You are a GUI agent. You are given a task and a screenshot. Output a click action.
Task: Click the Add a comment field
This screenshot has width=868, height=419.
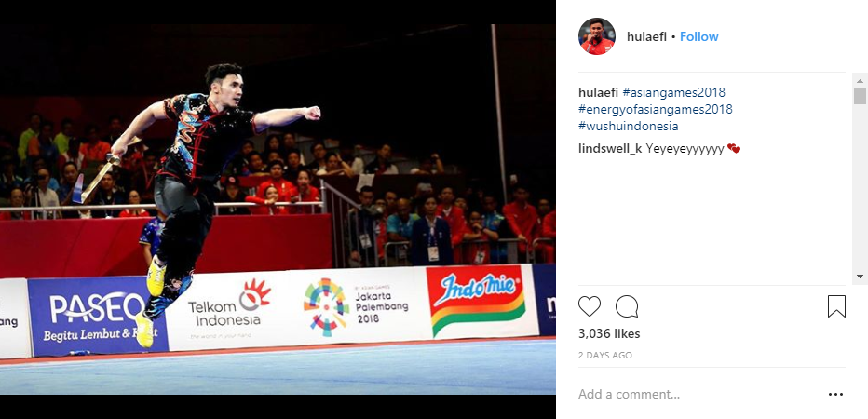click(699, 395)
